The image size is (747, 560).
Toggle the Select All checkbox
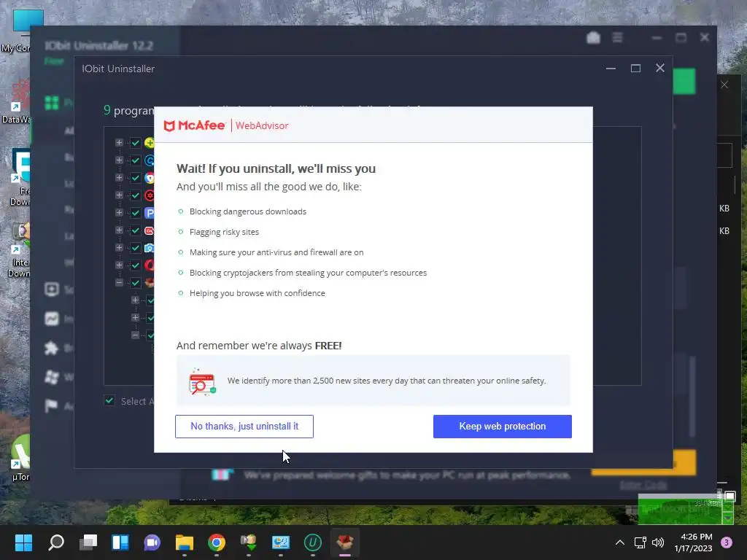pyautogui.click(x=109, y=400)
